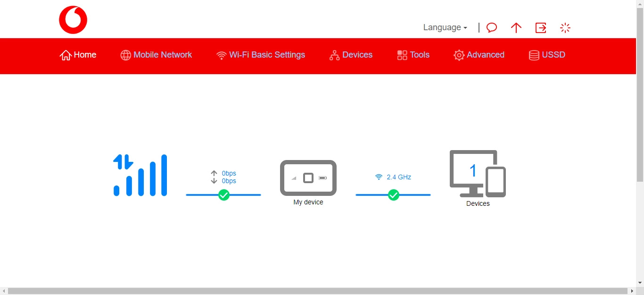Open the Home tab
The height and width of the screenshot is (295, 644).
[78, 55]
